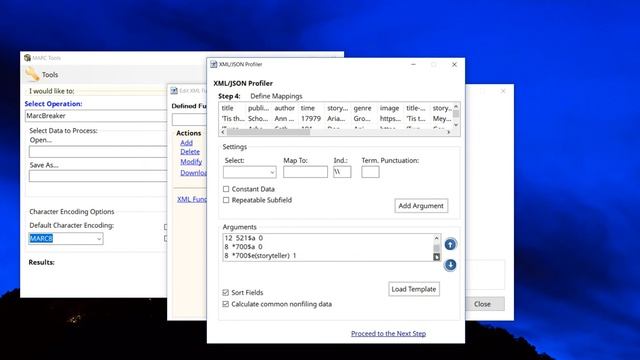Viewport: 640px width, 360px height.
Task: Click the MARC Tools window title icon
Action: (x=27, y=58)
